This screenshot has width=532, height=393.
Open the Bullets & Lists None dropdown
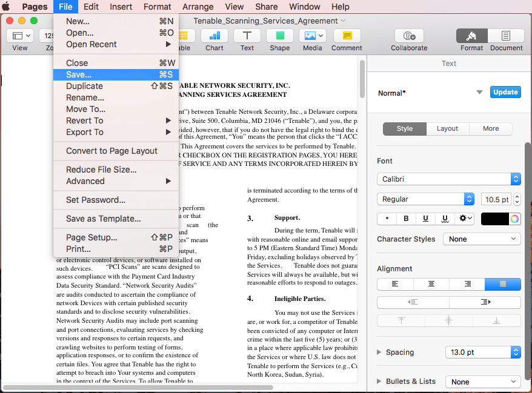[x=483, y=382]
